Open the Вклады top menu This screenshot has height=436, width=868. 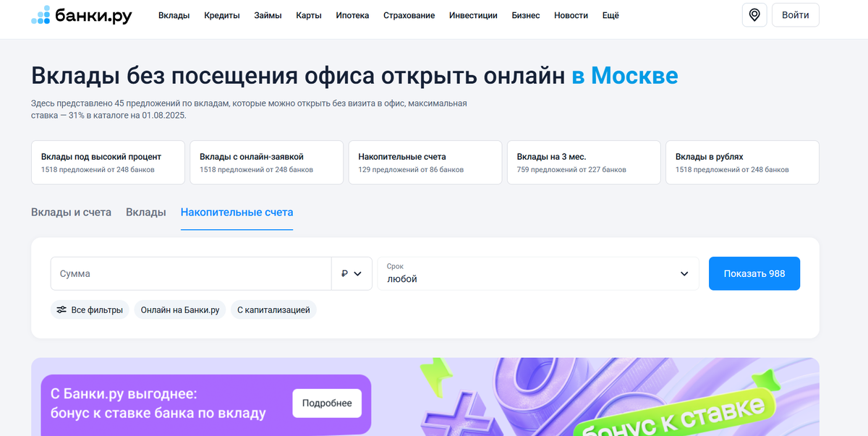click(174, 15)
